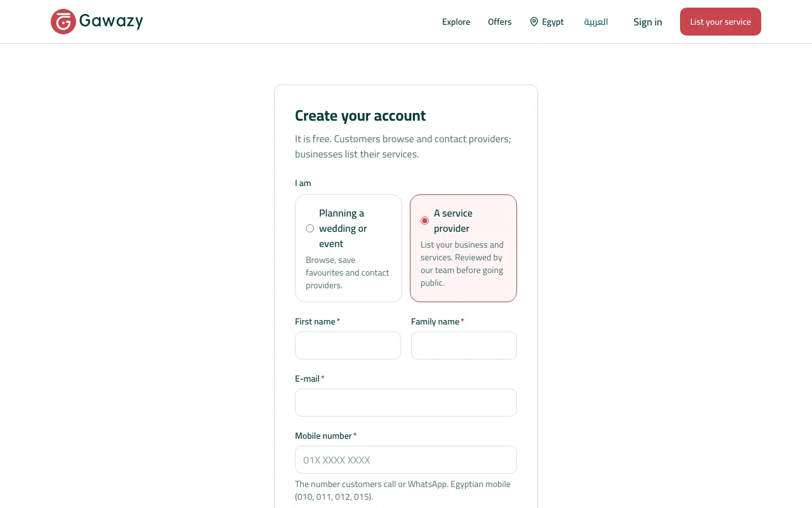Click into the E-mail input field

[406, 403]
